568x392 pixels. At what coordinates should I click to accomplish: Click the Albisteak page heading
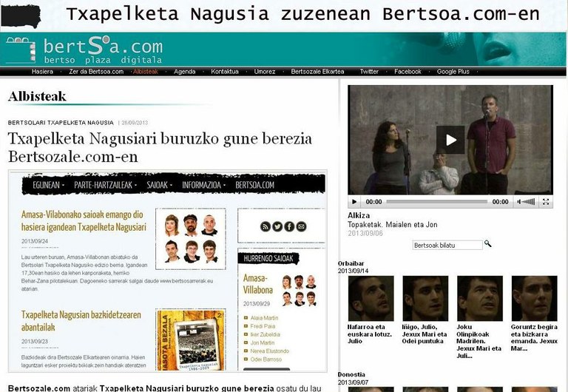pos(37,97)
